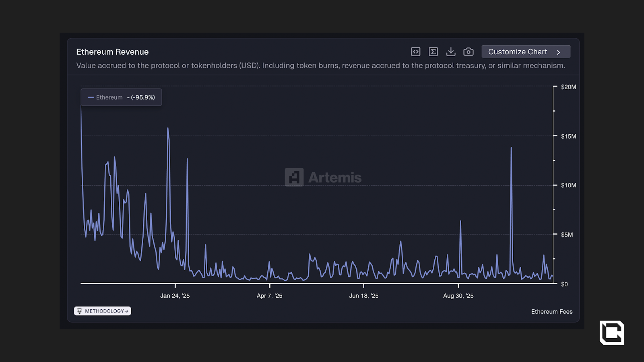Screen dimensions: 644x362
Task: Click the white logo in bottom-right corner
Action: pyautogui.click(x=611, y=333)
